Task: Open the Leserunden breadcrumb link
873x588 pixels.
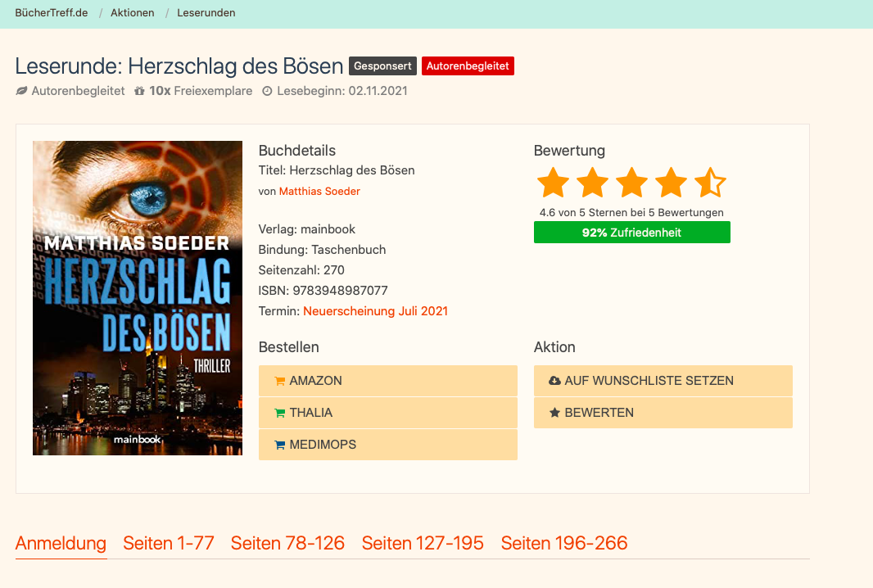Action: point(206,13)
